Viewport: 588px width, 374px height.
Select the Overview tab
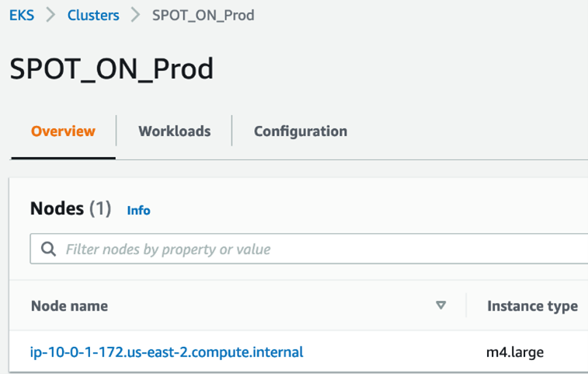[63, 131]
